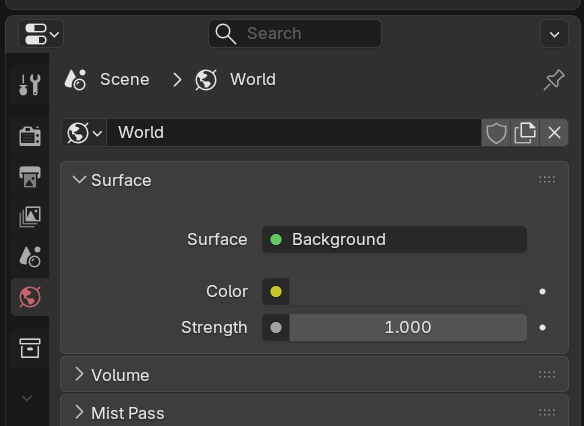This screenshot has height=426, width=584.
Task: Grab the Mist Pass panel drag handle
Action: point(547,413)
